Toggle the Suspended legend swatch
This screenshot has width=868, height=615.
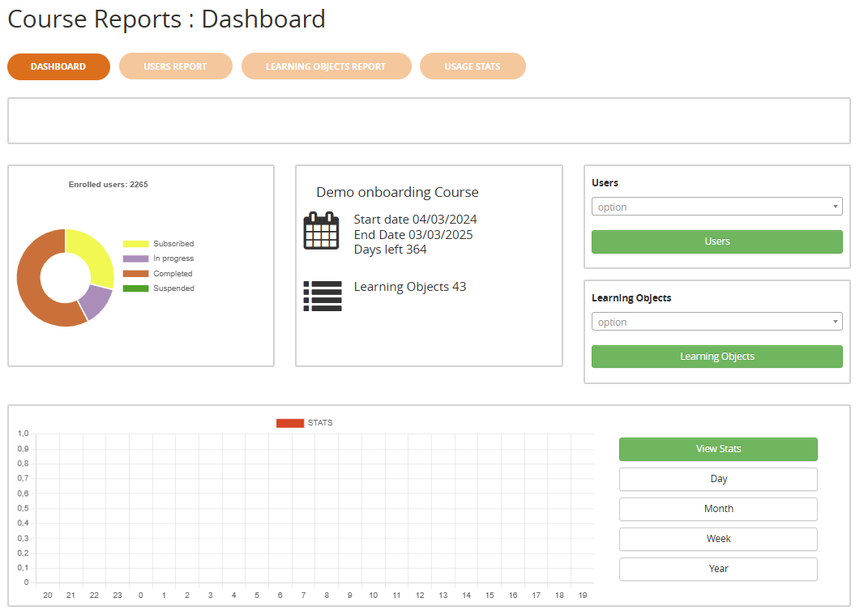point(136,288)
